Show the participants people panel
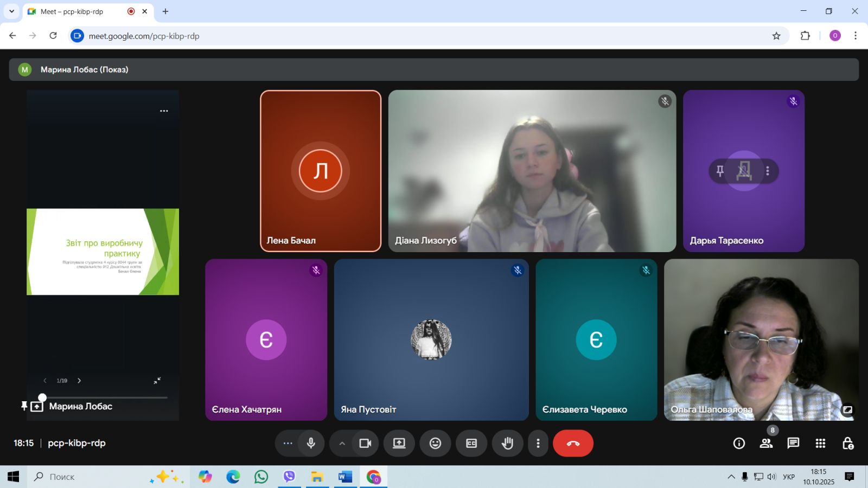This screenshot has height=488, width=868. point(766,443)
